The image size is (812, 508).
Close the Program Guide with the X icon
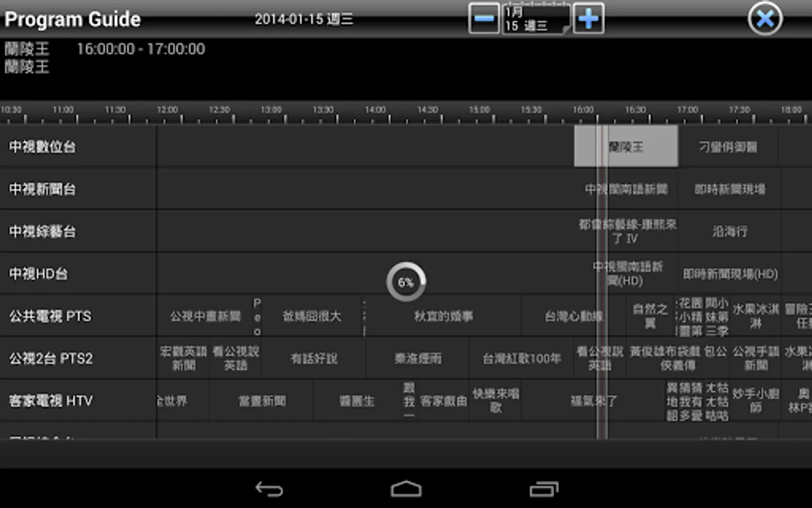[x=765, y=19]
